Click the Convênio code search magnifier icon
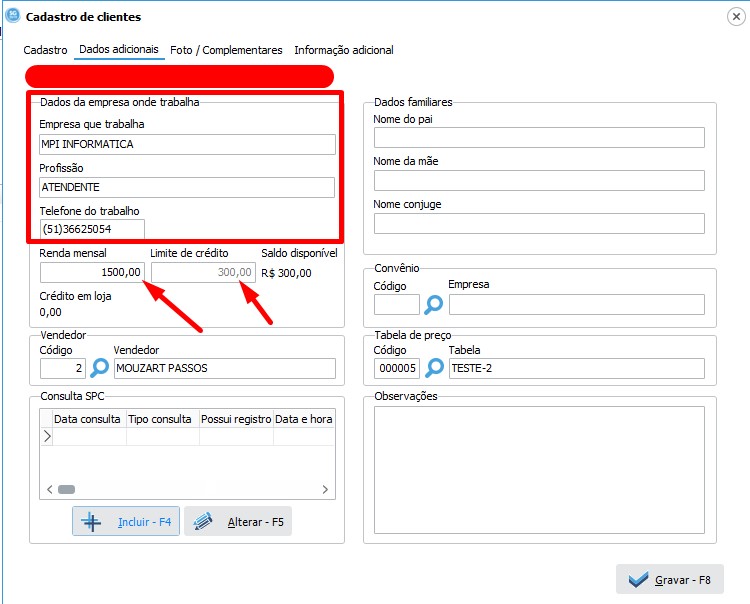Viewport: 750px width, 604px height. (434, 304)
